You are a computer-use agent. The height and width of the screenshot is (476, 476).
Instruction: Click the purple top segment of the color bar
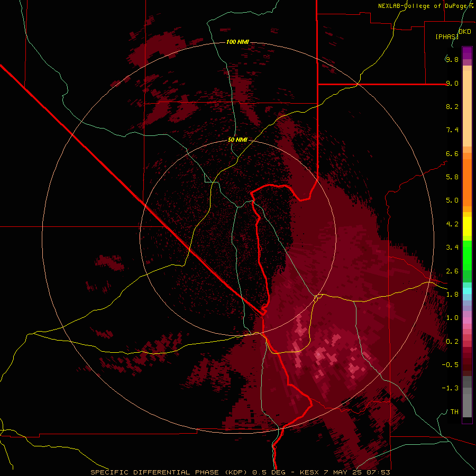point(467,53)
